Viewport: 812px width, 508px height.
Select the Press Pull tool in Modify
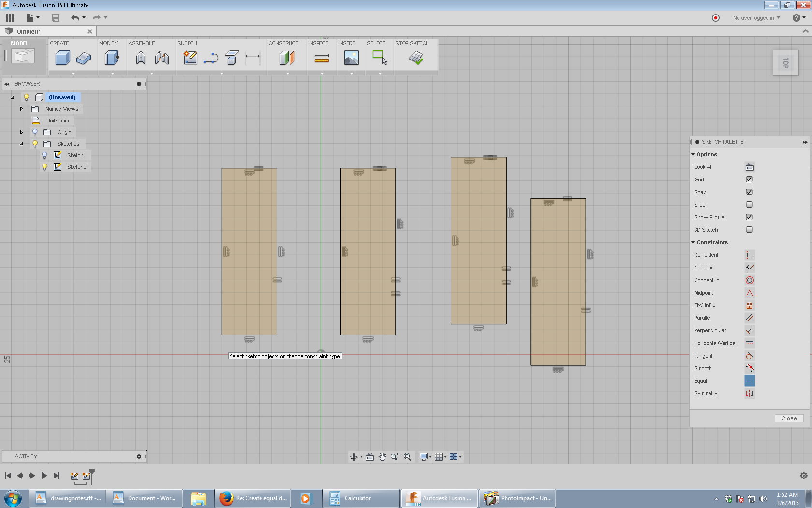(x=112, y=58)
